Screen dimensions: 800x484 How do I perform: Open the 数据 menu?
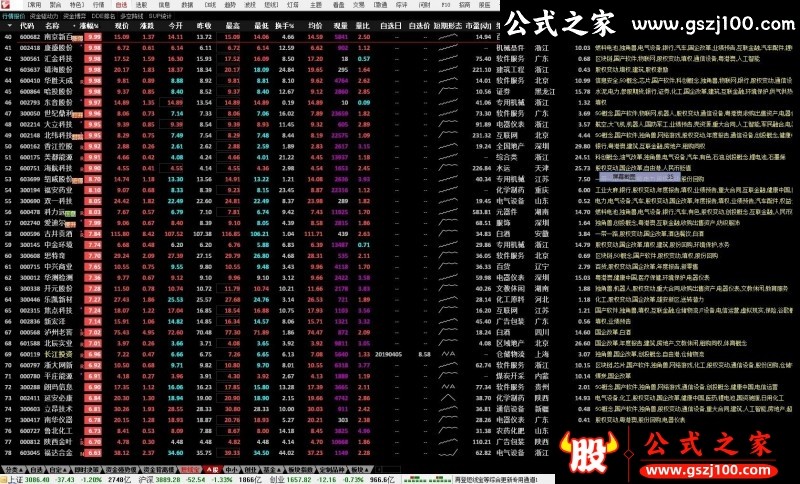pyautogui.click(x=187, y=5)
